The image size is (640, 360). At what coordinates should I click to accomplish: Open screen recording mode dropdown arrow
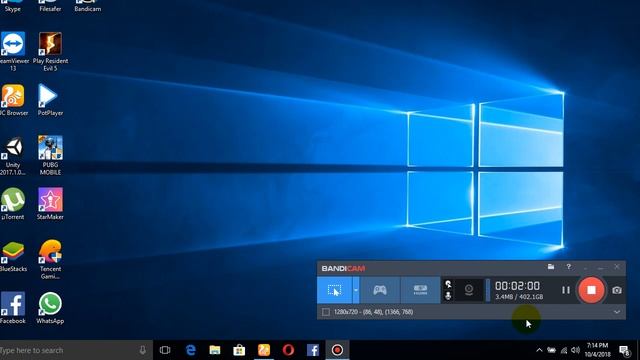(356, 290)
